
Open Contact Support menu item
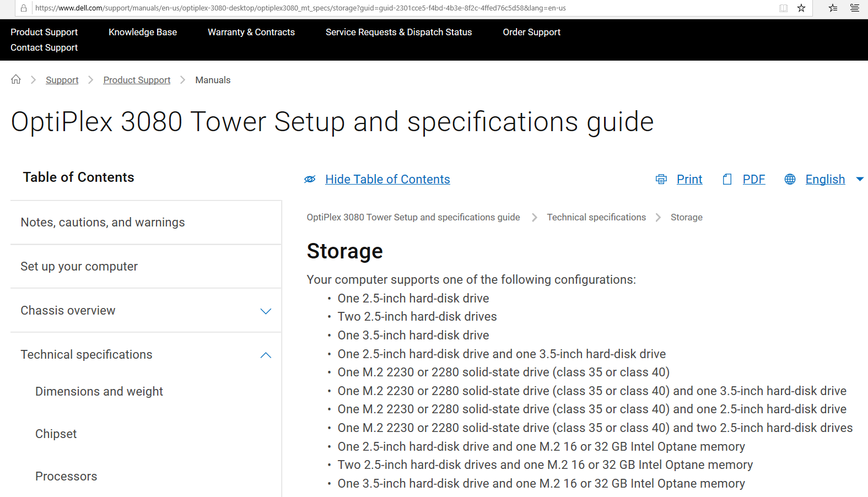(x=44, y=47)
